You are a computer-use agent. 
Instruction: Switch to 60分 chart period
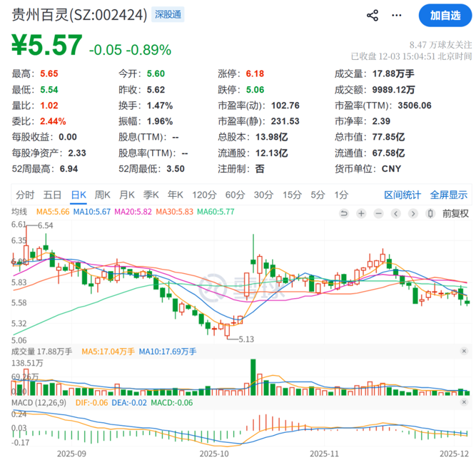tap(235, 195)
